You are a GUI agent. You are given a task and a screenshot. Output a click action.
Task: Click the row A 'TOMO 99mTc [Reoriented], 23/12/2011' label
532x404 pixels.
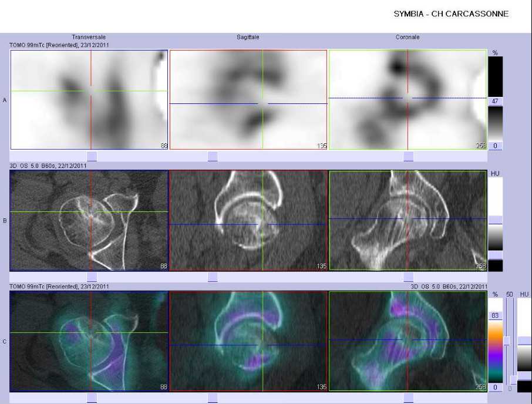[x=59, y=45]
